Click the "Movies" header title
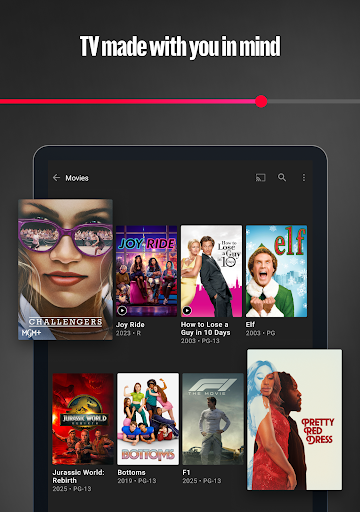 pos(77,178)
